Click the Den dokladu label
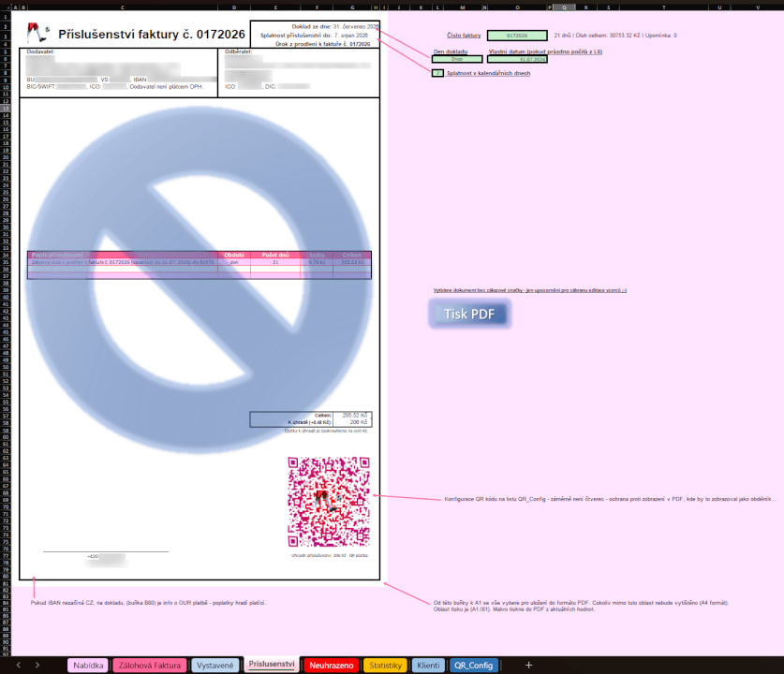Viewport: 784px width, 674px height. [x=450, y=51]
